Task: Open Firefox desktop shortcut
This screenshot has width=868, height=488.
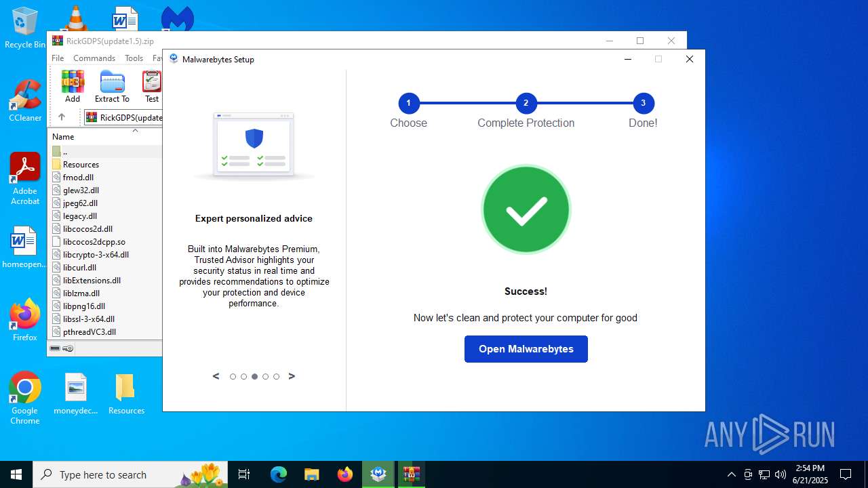Action: click(25, 320)
